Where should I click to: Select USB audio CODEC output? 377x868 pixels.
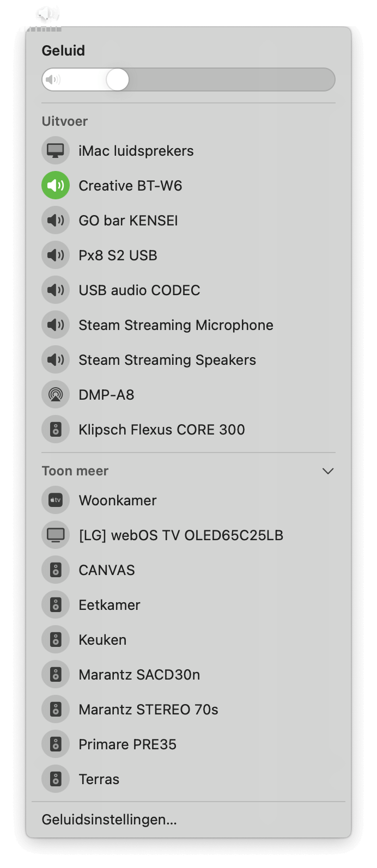[139, 290]
